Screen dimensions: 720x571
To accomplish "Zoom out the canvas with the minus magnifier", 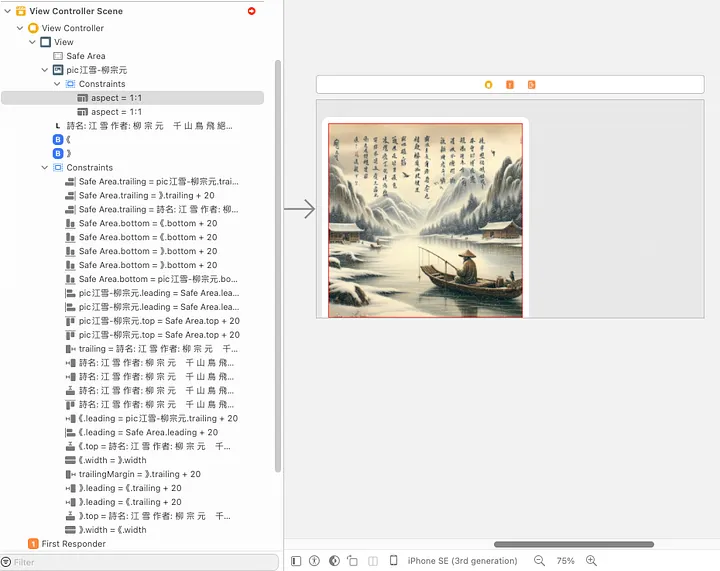I will (x=540, y=561).
